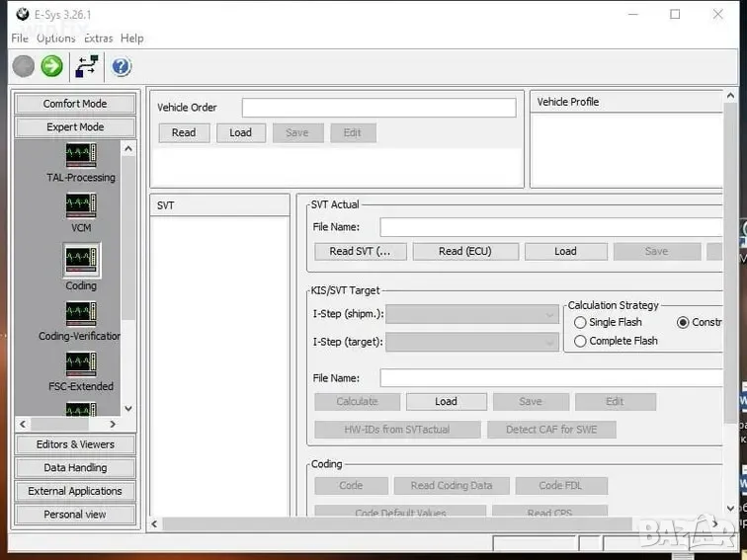Select Single Flash calculation strategy
This screenshot has width=747, height=560.
pos(580,322)
